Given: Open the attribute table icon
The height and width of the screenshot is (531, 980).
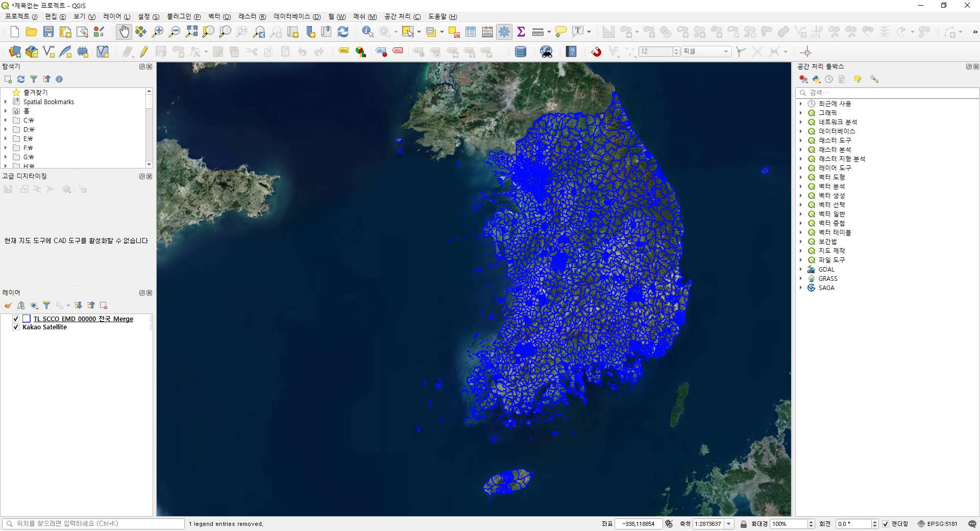Looking at the screenshot, I should click(471, 32).
